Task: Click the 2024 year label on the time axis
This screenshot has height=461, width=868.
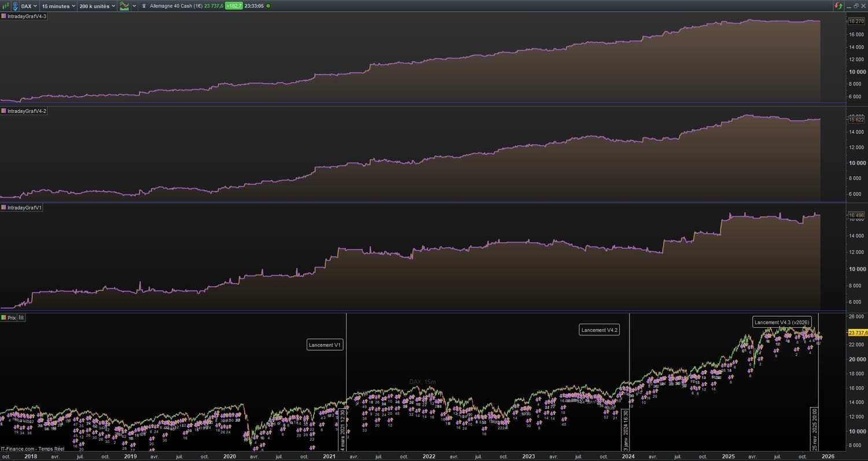Action: pos(628,456)
